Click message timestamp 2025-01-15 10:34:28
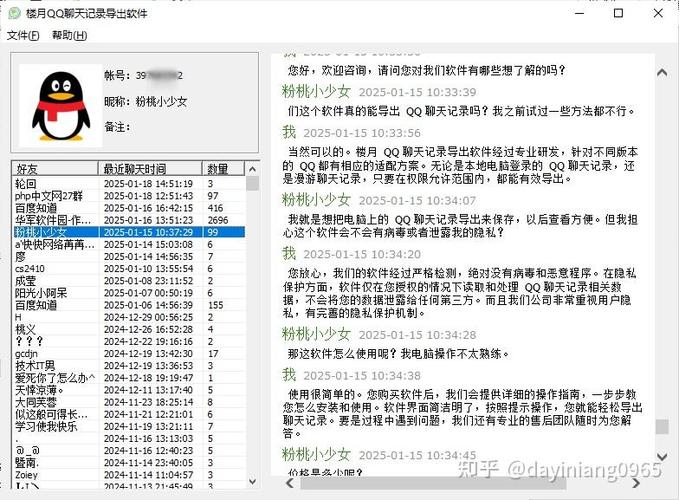 pyautogui.click(x=417, y=335)
